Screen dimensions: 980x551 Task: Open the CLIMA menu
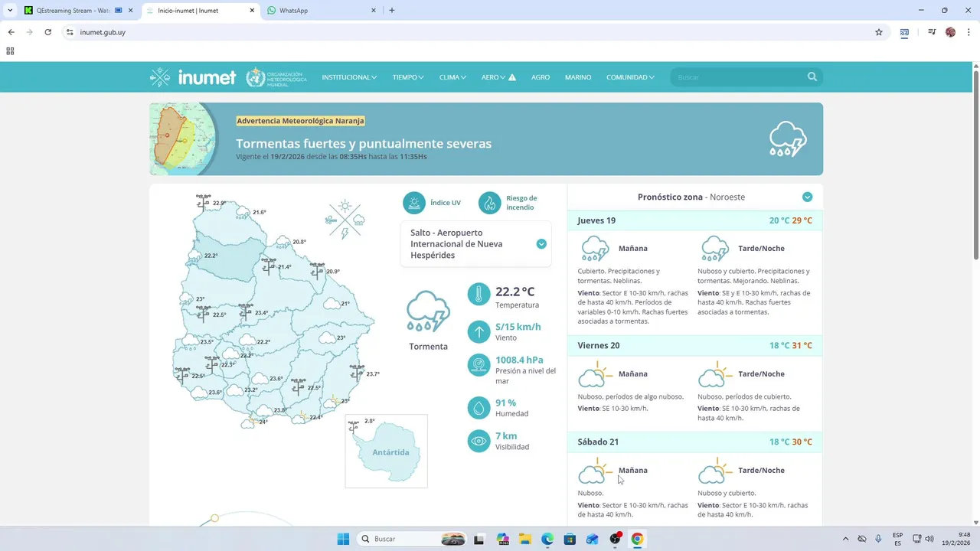pyautogui.click(x=452, y=77)
